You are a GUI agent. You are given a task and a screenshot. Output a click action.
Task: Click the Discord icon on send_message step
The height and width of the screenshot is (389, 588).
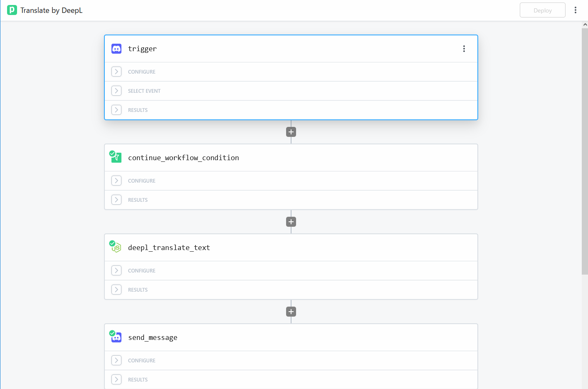[116, 337]
